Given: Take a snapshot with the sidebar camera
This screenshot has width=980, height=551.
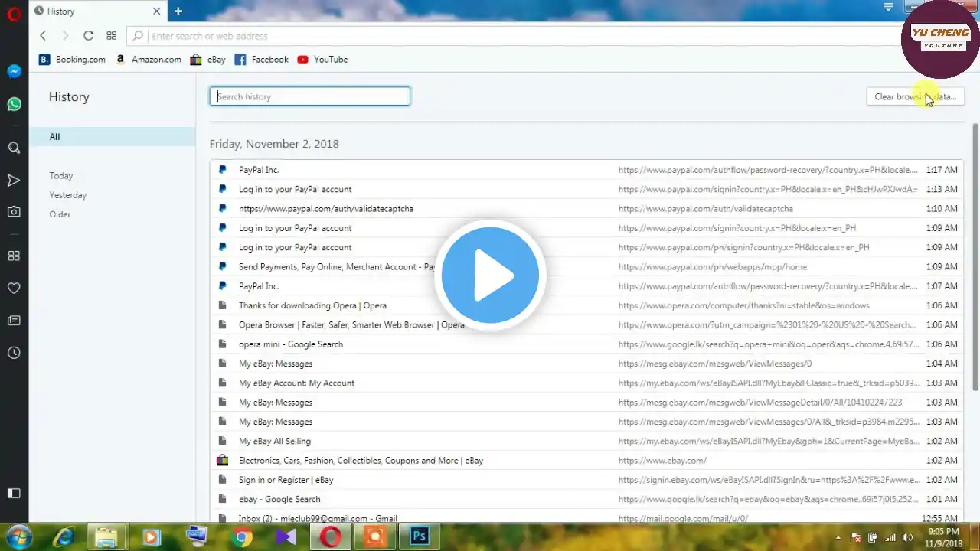Looking at the screenshot, I should point(14,212).
